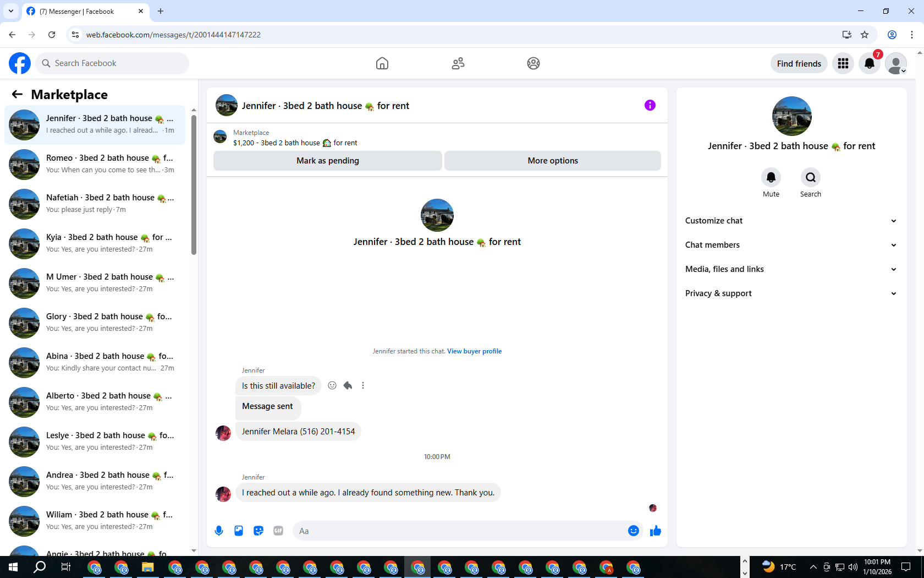Open Romeo conversation in the list
924x578 pixels.
pyautogui.click(x=95, y=164)
